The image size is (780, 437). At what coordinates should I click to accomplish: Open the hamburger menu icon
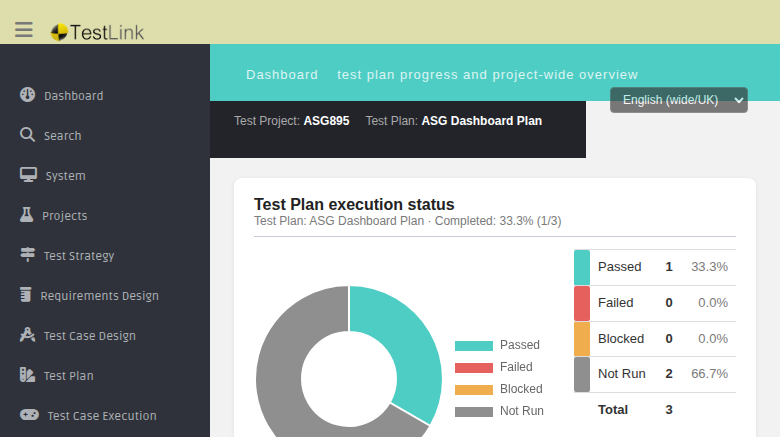pos(24,30)
